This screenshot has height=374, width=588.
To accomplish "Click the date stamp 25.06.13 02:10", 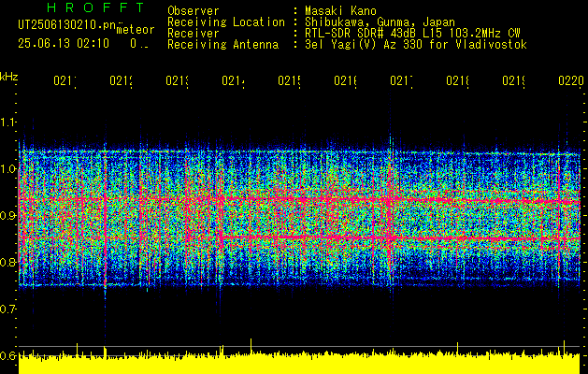I will [64, 44].
